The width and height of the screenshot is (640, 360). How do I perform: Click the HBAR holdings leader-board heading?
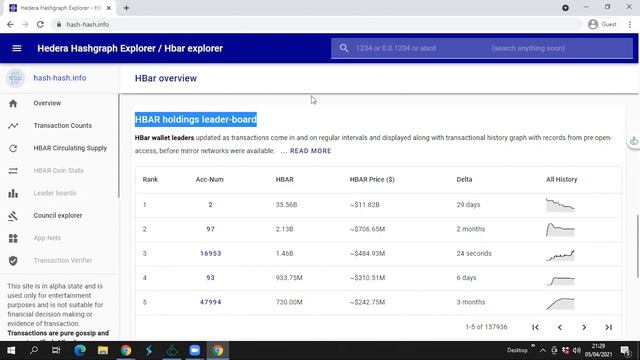[x=196, y=120]
